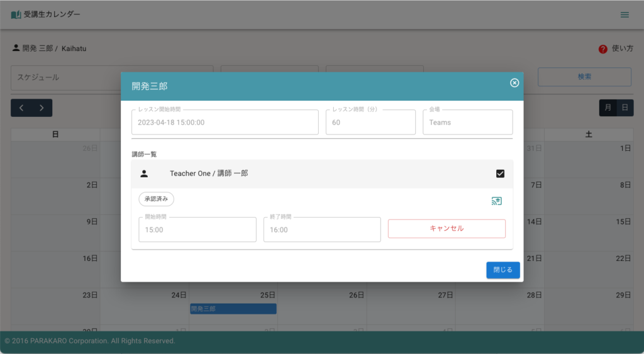Viewport: 644px width, 354px height.
Task: Switch to day view (日)
Action: pyautogui.click(x=625, y=108)
